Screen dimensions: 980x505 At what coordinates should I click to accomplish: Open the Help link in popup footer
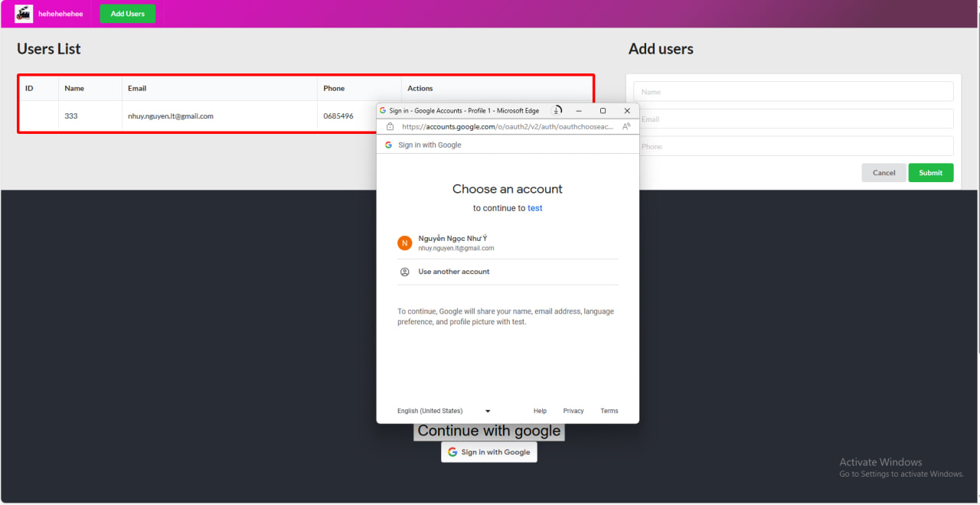[540, 411]
